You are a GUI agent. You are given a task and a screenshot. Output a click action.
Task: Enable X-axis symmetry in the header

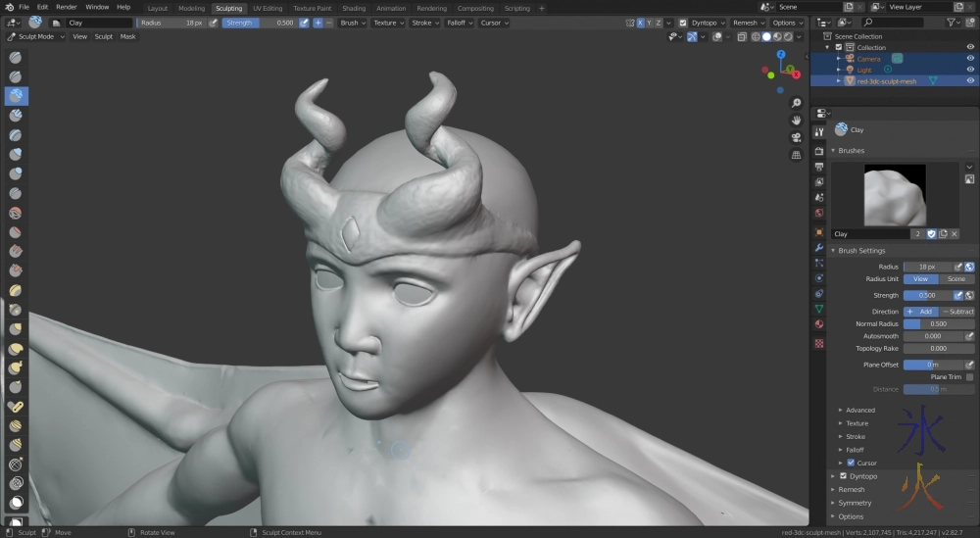click(641, 23)
